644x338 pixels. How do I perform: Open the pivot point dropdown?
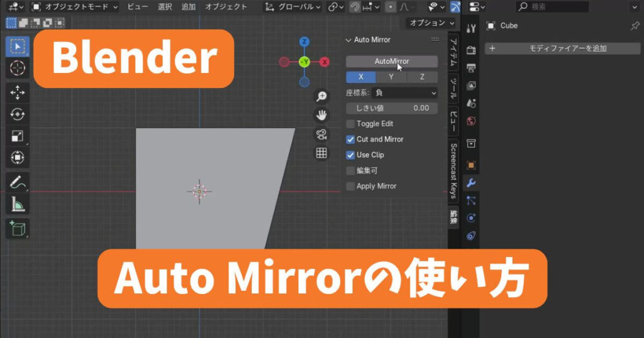tap(336, 7)
